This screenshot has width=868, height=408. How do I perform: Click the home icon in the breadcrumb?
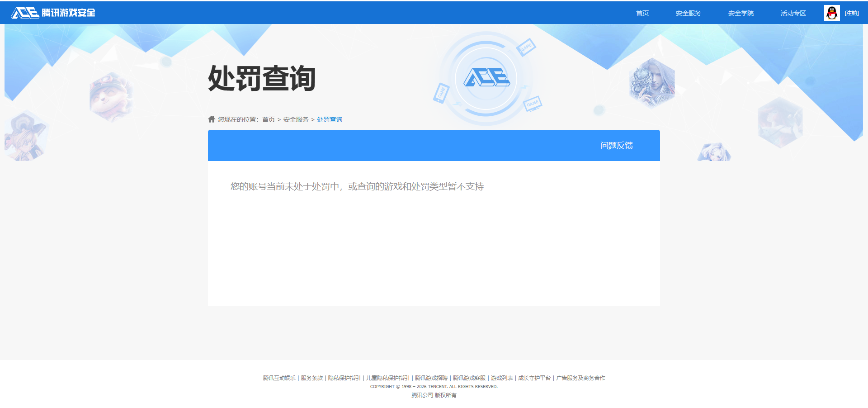[211, 119]
